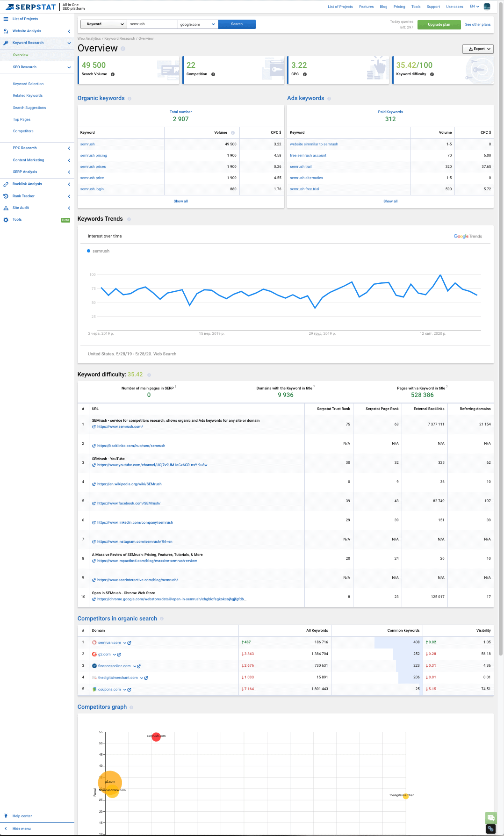
Task: Expand the SERP Analysis sidebar section
Action: coord(69,172)
